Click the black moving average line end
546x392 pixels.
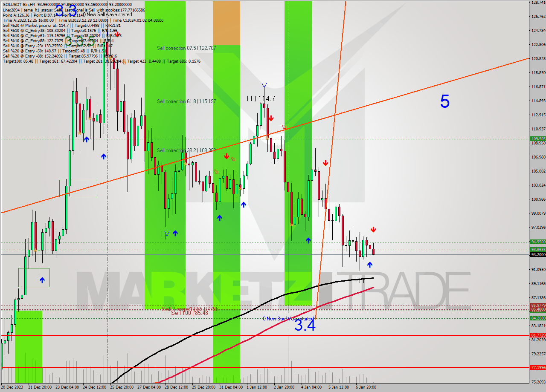[x=372, y=278]
